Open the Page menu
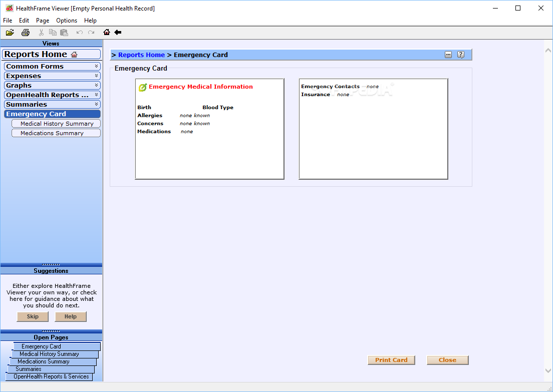This screenshot has height=392, width=553. click(x=42, y=21)
